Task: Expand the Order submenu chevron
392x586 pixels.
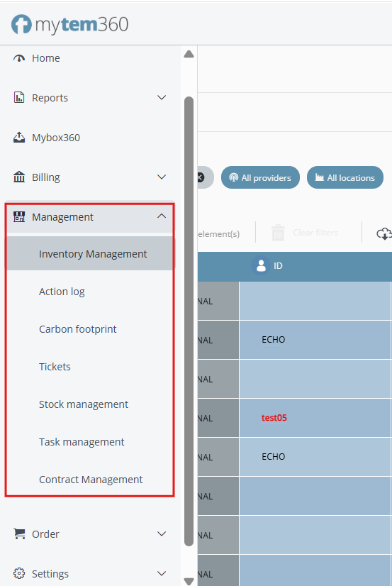Action: 162,534
